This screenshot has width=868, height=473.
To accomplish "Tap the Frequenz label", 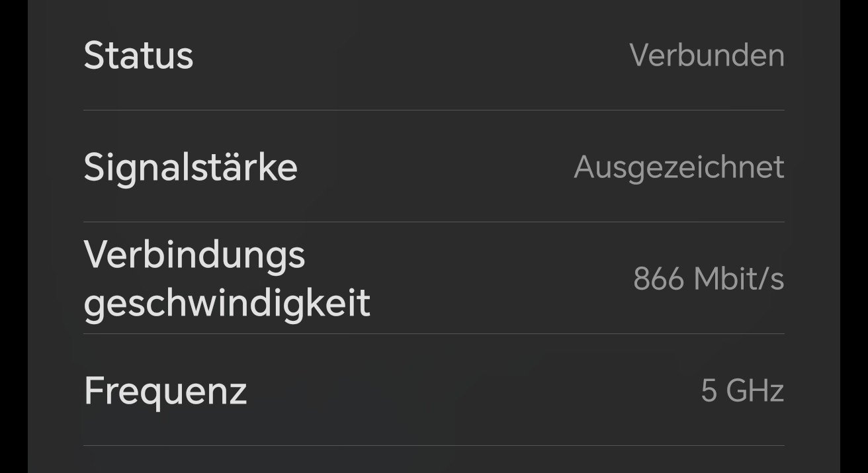I will [x=165, y=391].
